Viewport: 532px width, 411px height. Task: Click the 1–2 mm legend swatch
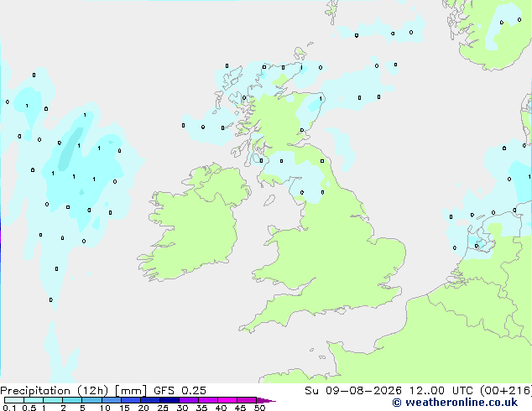coord(53,400)
